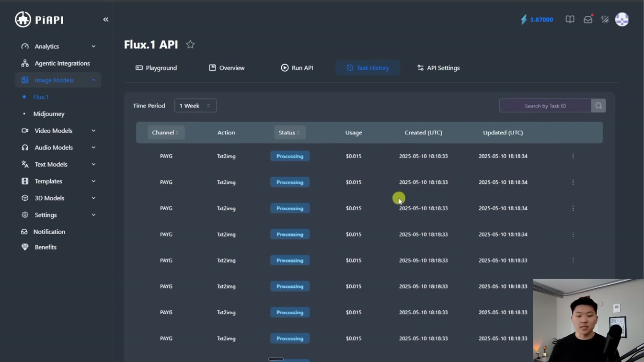Viewport: 644px width, 362px height.
Task: Click the Created (UTC) column header
Action: point(424,133)
